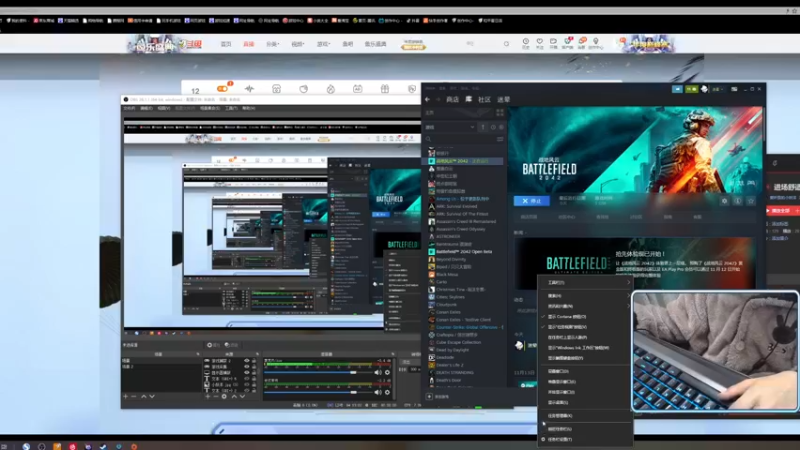The width and height of the screenshot is (800, 450).
Task: Open OBS source Properties button above scenes
Action: 214,345
